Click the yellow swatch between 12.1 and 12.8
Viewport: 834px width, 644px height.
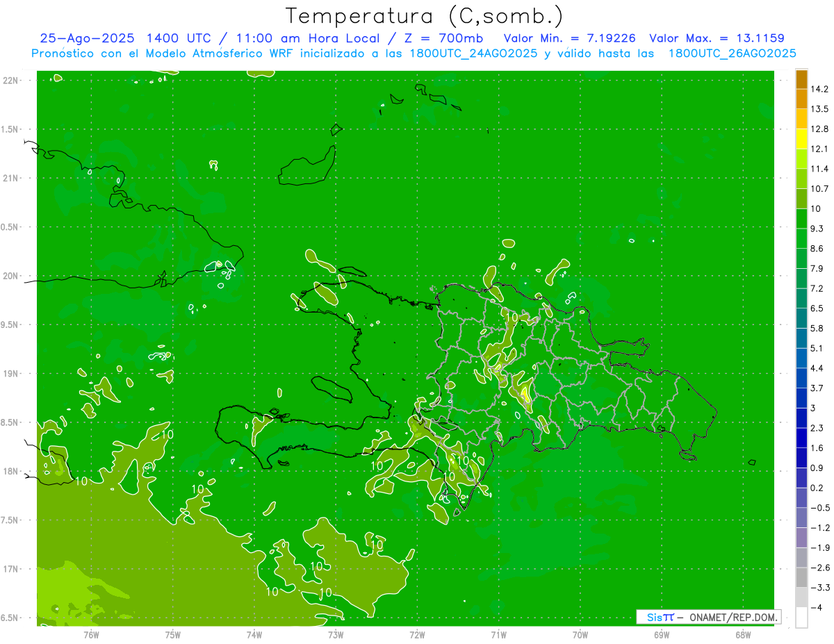pos(801,139)
